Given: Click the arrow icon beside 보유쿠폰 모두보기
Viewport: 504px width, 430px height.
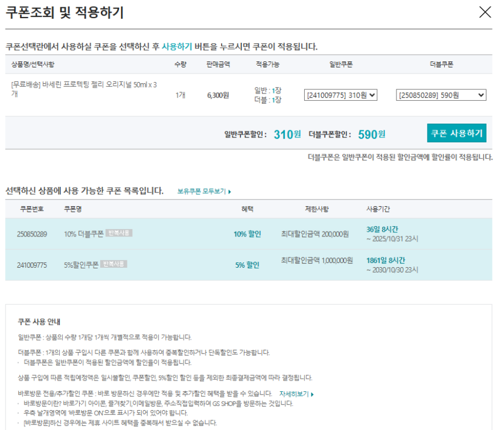Looking at the screenshot, I should pyautogui.click(x=230, y=191).
